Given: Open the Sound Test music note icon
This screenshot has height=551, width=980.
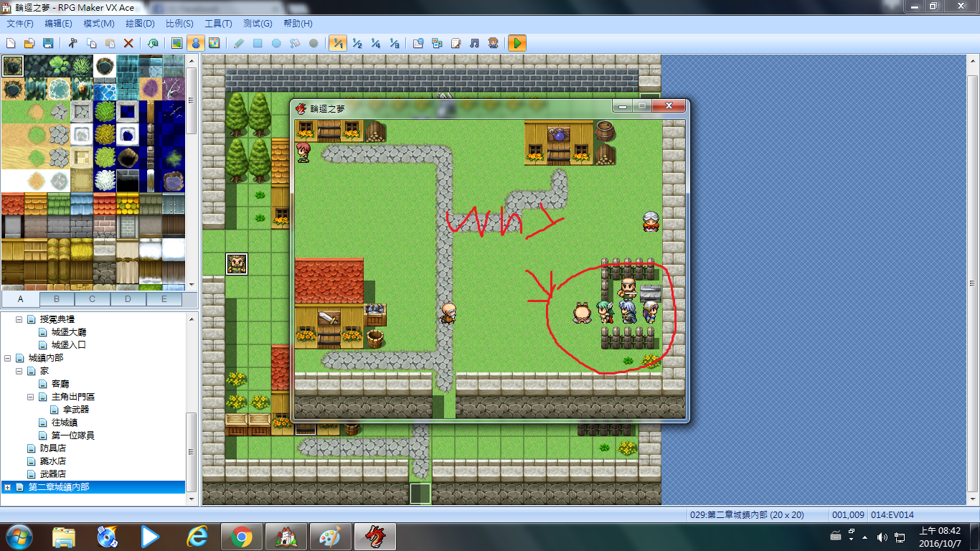Looking at the screenshot, I should [474, 43].
